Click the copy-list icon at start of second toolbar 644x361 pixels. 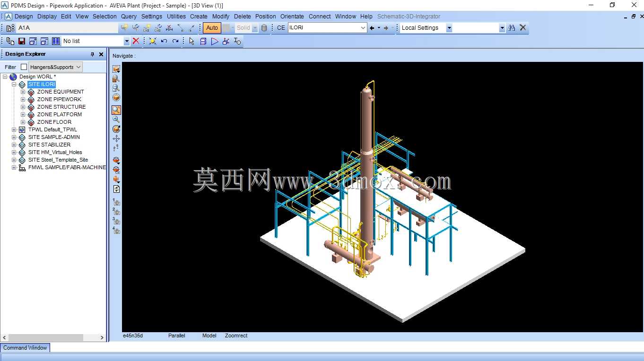coord(10,41)
